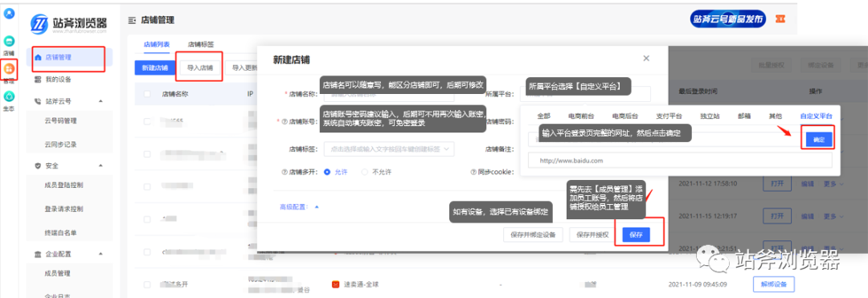Click the 导入店铺 button
This screenshot has width=868, height=298.
[x=200, y=68]
